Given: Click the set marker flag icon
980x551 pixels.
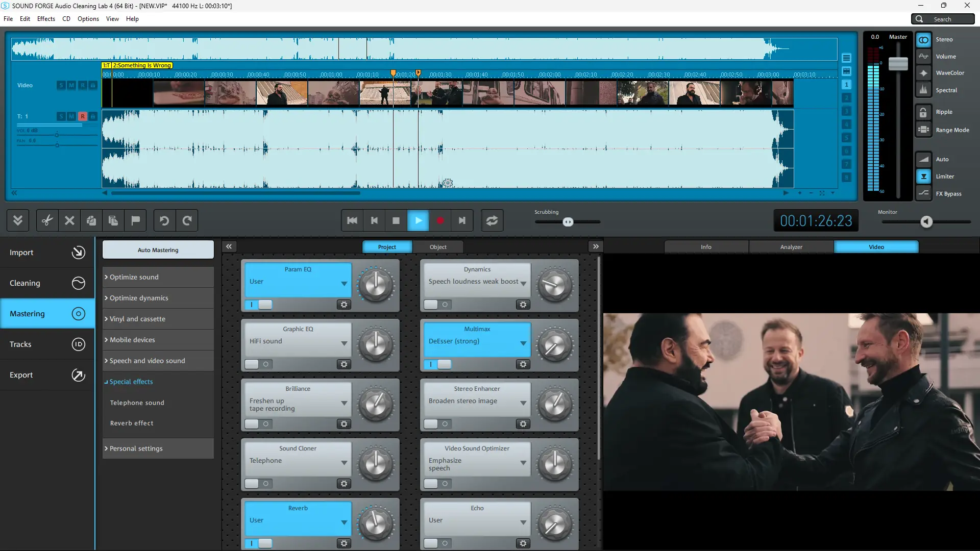Looking at the screenshot, I should 135,220.
